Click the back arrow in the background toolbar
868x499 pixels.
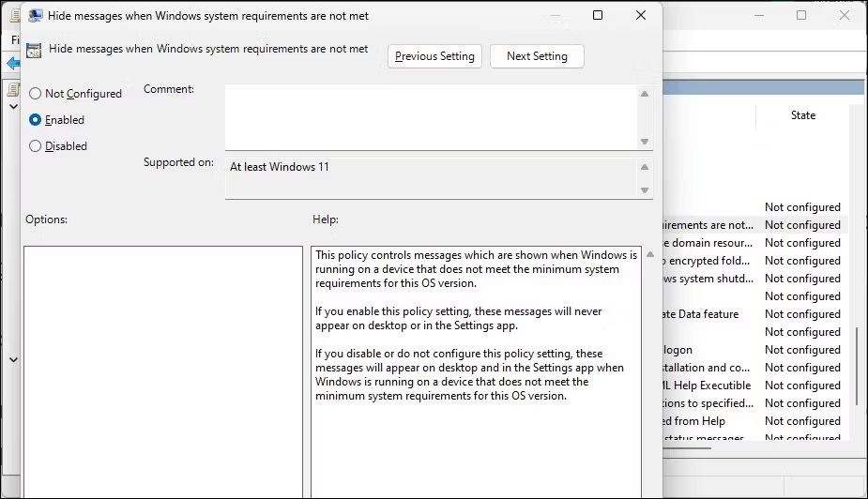12,63
